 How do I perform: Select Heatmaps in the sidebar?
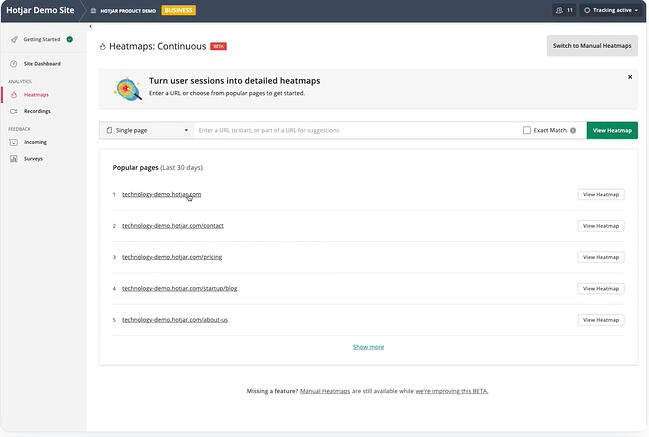pyautogui.click(x=36, y=95)
